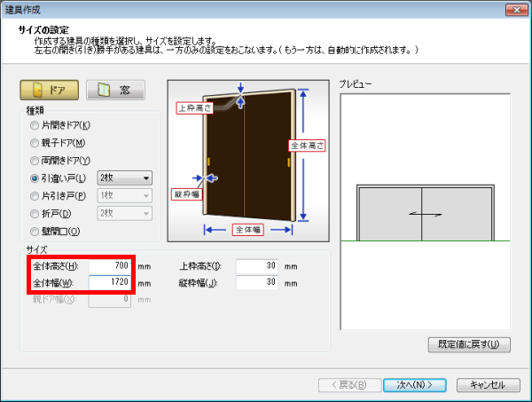This screenshot has height=402, width=532.
Task: Select the ドア (door) type button
Action: 50,91
